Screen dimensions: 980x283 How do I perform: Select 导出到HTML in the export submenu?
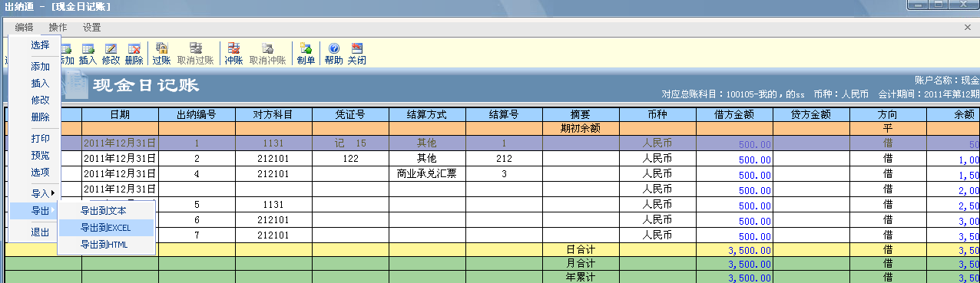point(106,245)
